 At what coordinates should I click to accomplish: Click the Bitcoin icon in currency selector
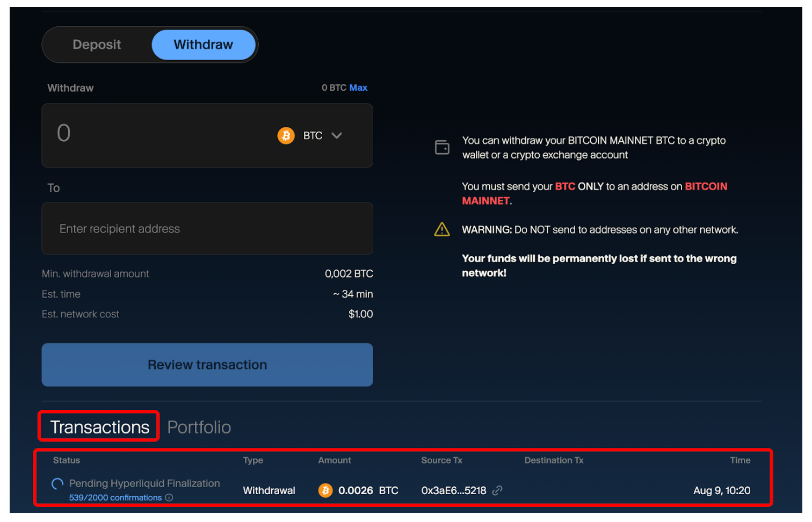[286, 135]
